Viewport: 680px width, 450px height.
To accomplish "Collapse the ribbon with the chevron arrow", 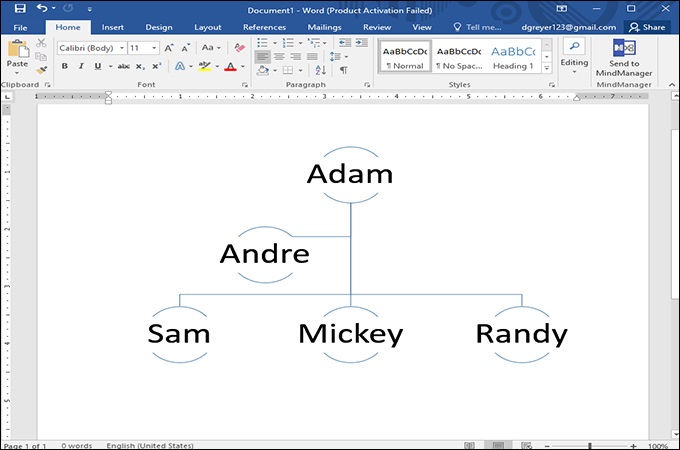I will (x=672, y=85).
